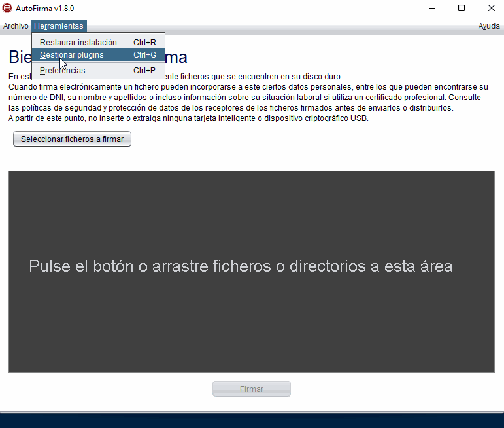Minimize the AutoFirma window
The image size is (504, 428).
click(432, 8)
